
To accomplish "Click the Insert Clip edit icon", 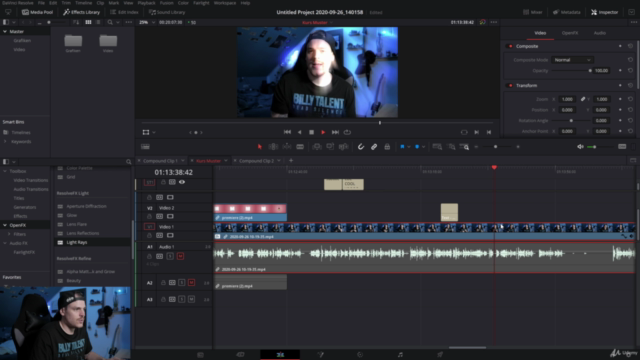I will [x=317, y=147].
